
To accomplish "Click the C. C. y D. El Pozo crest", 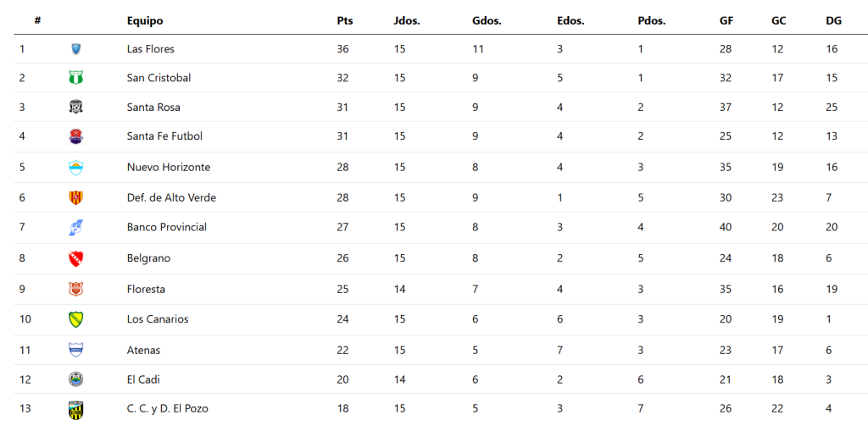I will 75,409.
